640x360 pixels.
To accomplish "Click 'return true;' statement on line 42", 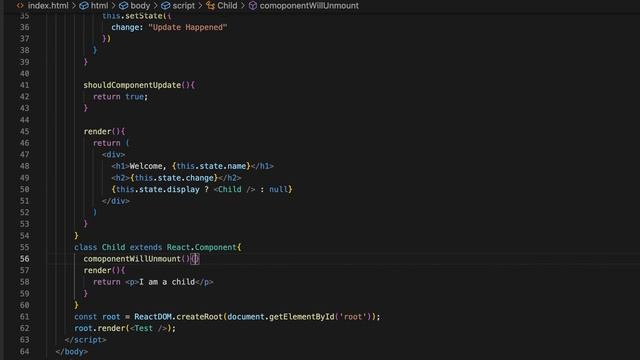I will (120, 97).
